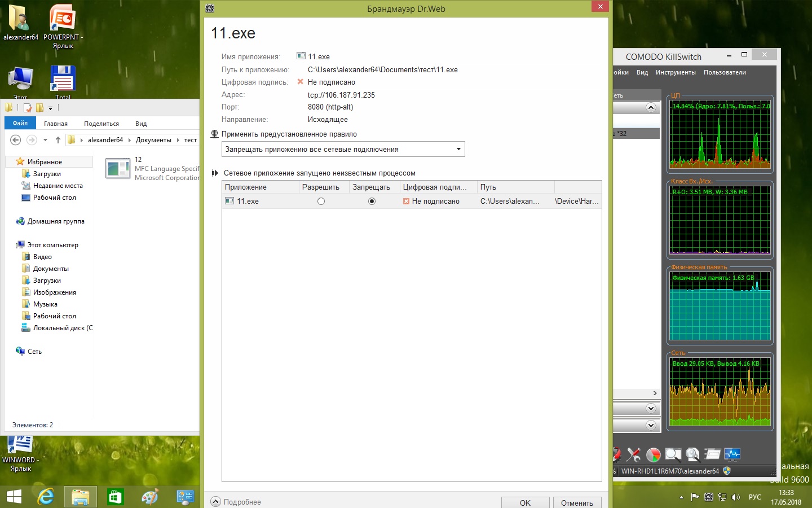This screenshot has width=812, height=508.
Task: Select Избранное in Explorer navigation pane
Action: click(45, 162)
